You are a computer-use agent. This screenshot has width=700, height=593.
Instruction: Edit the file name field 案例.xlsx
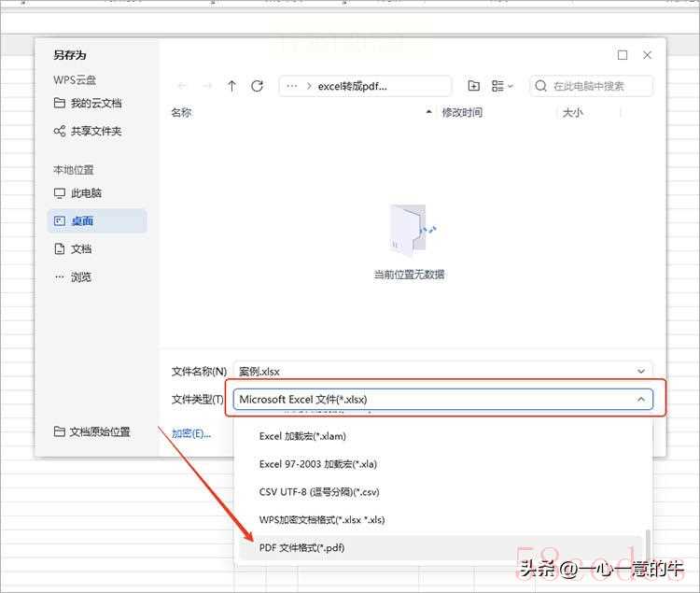433,371
